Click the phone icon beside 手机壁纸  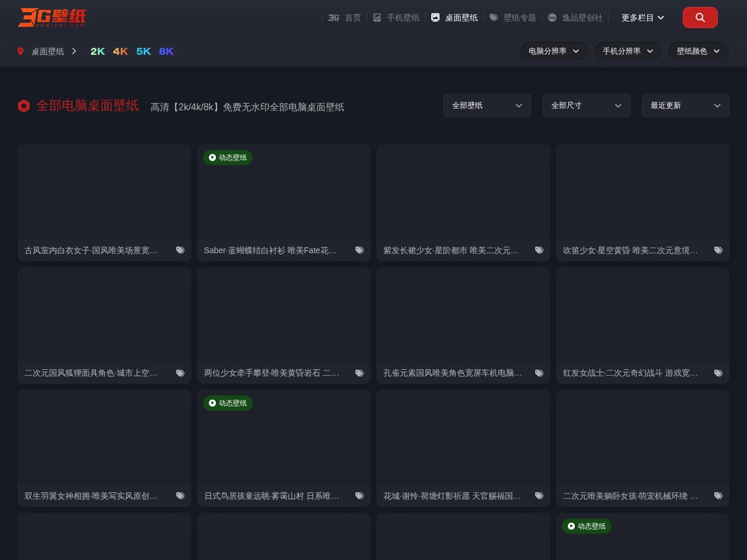pyautogui.click(x=377, y=17)
